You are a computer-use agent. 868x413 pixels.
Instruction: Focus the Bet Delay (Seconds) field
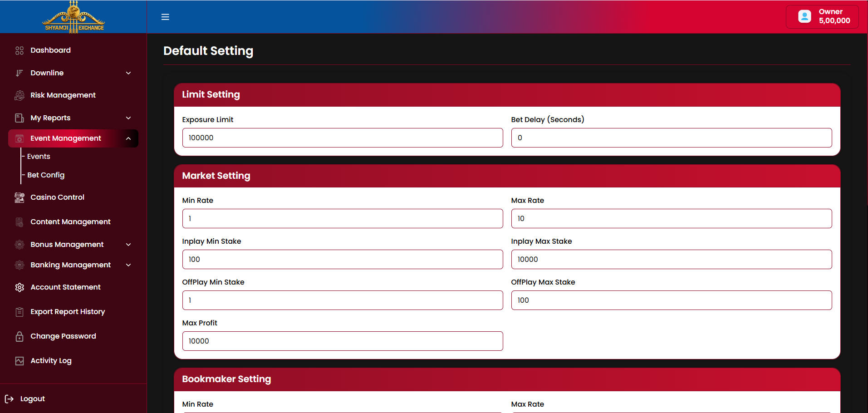[672, 138]
